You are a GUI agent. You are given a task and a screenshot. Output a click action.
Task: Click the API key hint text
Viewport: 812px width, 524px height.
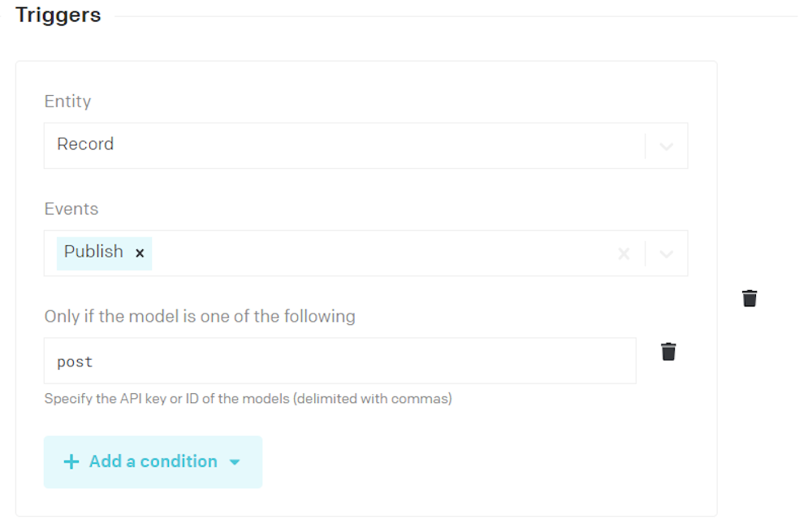pyautogui.click(x=248, y=399)
